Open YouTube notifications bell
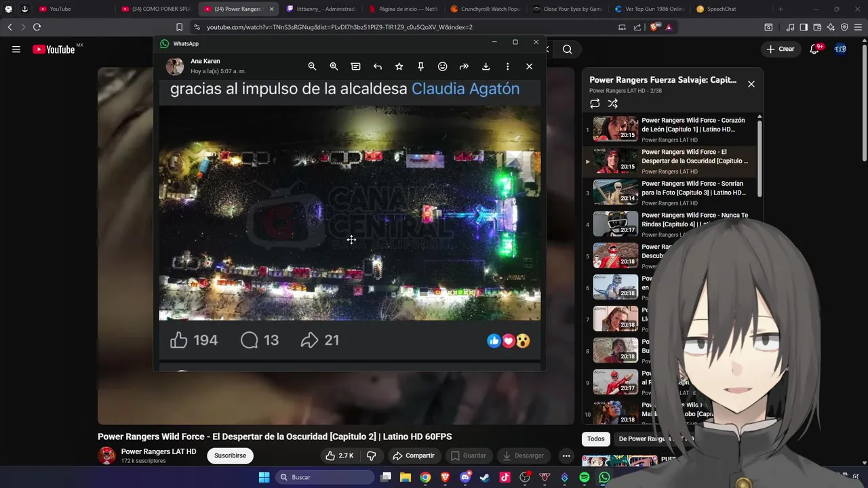 [815, 49]
